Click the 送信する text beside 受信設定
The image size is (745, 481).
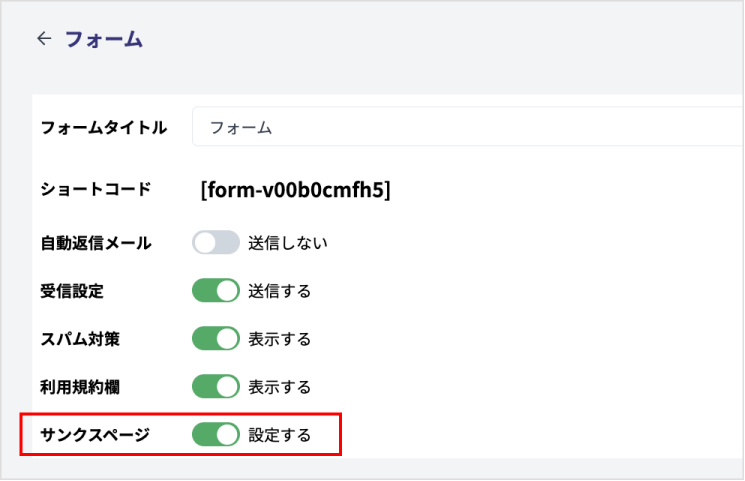tap(280, 292)
